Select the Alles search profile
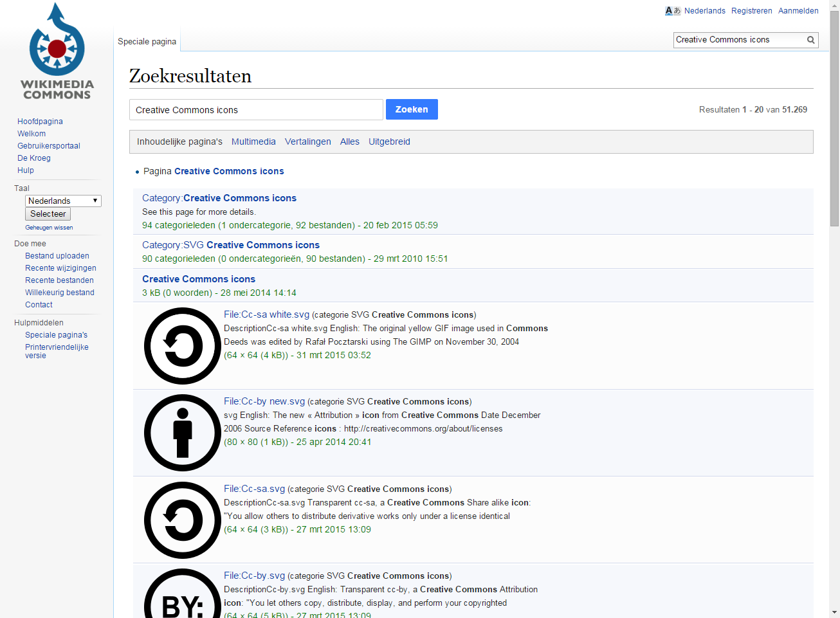The height and width of the screenshot is (618, 840). pyautogui.click(x=350, y=141)
